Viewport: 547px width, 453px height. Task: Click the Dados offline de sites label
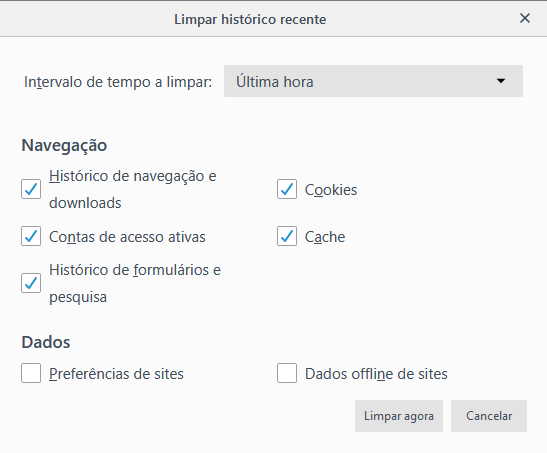click(x=376, y=374)
